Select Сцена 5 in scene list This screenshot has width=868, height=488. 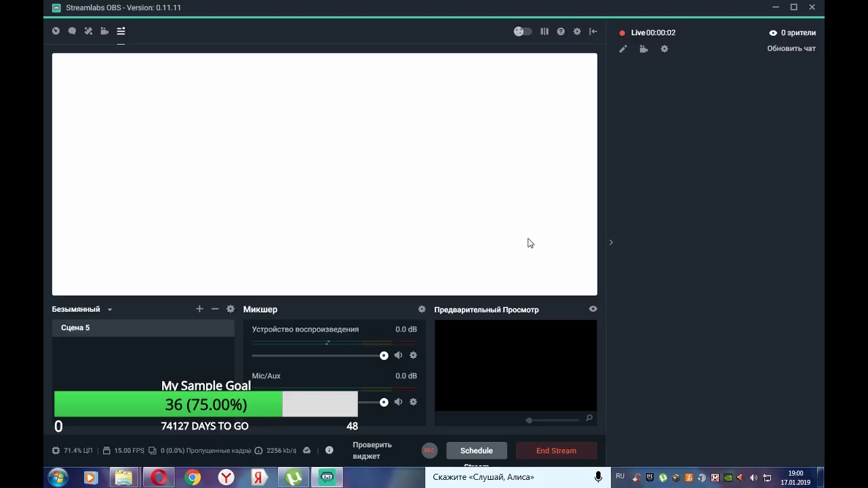pyautogui.click(x=143, y=328)
